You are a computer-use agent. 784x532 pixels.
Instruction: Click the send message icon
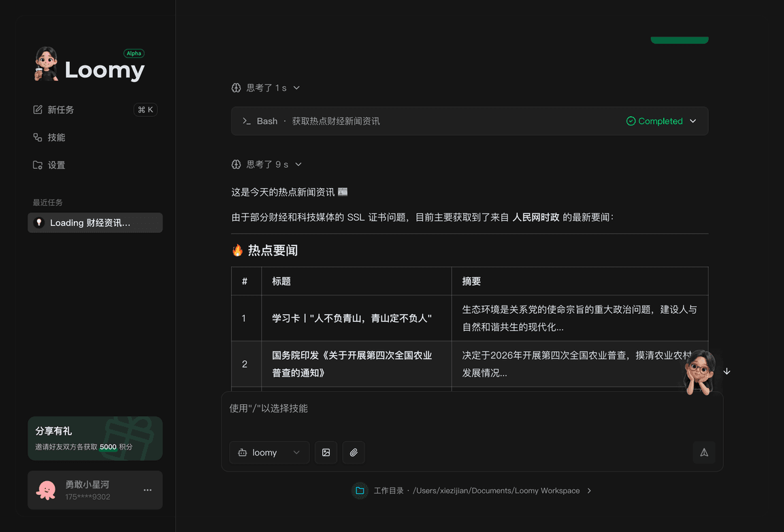click(704, 452)
